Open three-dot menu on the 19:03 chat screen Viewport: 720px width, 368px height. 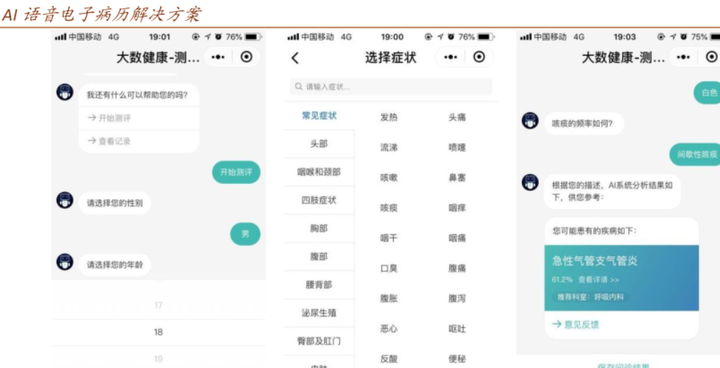pos(683,57)
